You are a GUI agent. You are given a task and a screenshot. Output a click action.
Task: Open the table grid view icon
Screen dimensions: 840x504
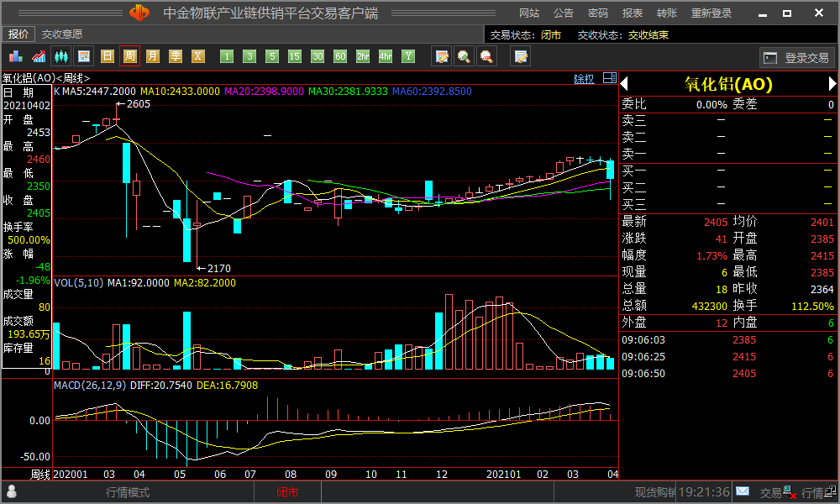click(83, 56)
